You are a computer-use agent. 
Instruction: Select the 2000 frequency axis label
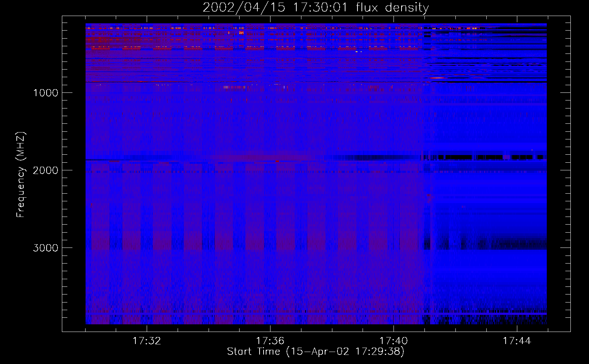tap(46, 170)
